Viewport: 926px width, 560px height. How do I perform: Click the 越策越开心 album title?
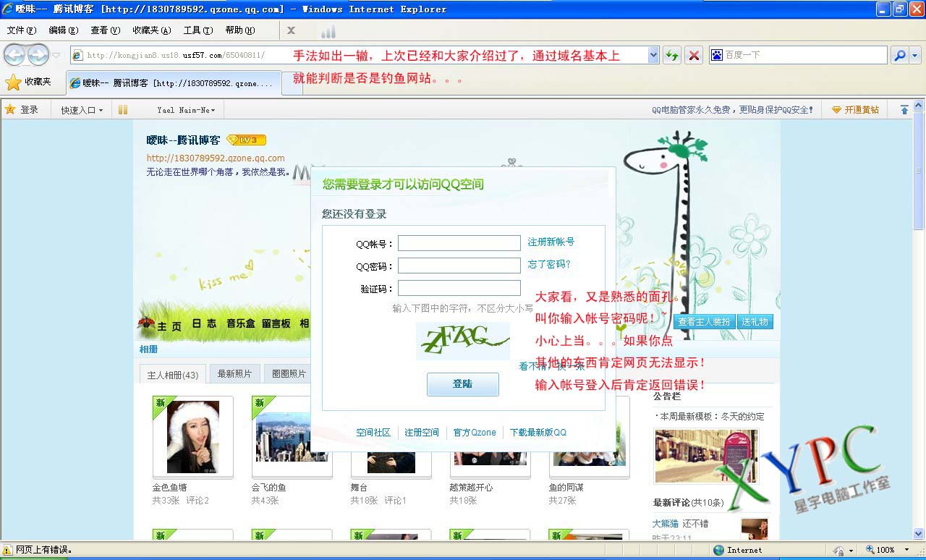[x=471, y=488]
